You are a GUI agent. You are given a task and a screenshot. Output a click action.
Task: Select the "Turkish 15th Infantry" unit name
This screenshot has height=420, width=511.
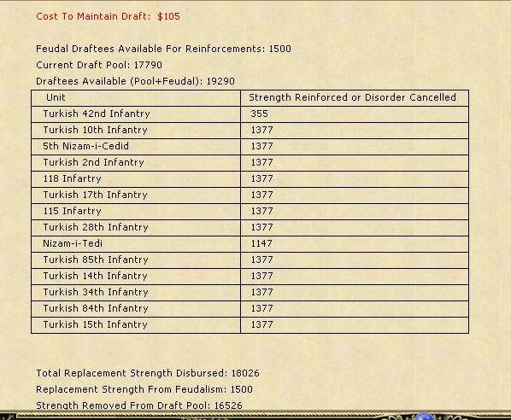(95, 324)
